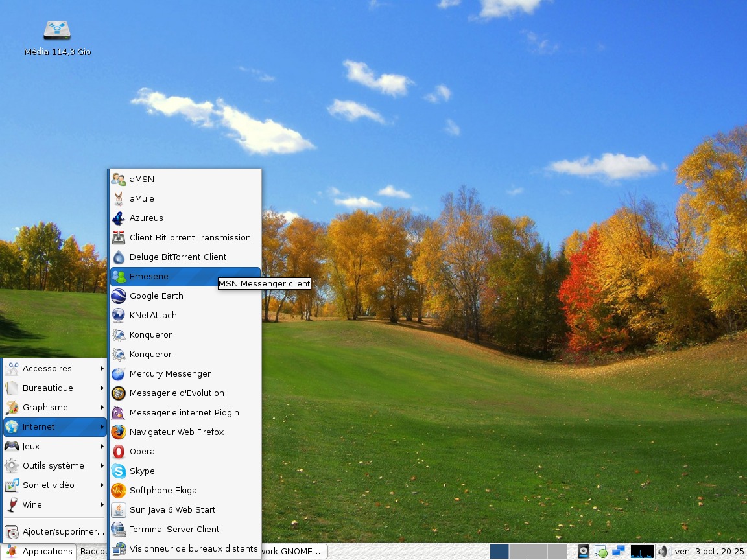Expand the Bureautique submenu arrow
Screen dimensions: 747x560
pyautogui.click(x=102, y=388)
